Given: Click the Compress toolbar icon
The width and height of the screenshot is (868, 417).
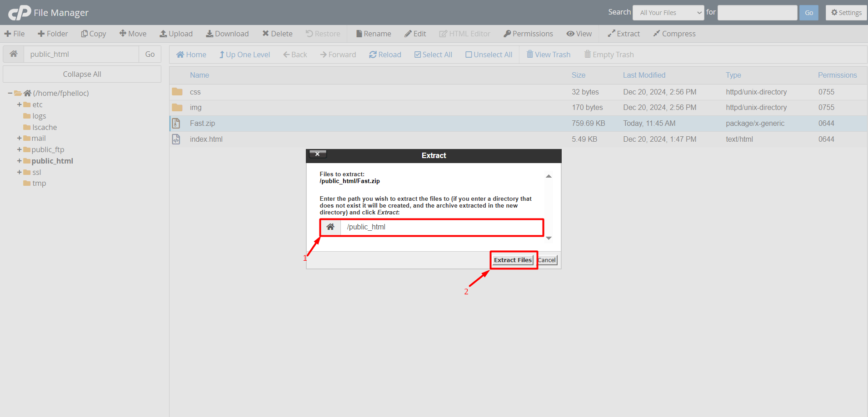Looking at the screenshot, I should tap(656, 34).
